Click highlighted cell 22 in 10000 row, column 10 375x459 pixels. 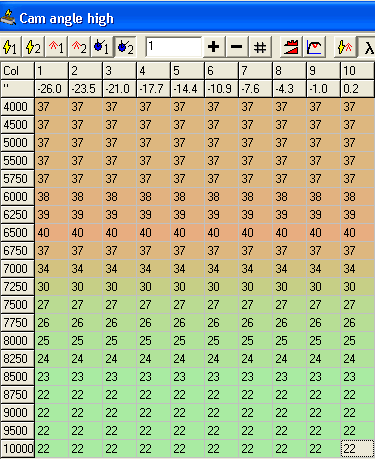pos(358,449)
